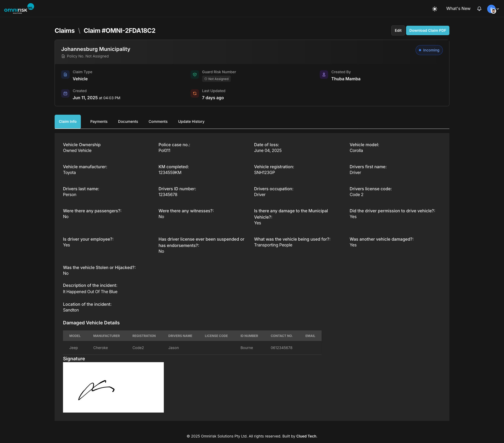The image size is (504, 443).
Task: Switch to the Documents tab
Action: click(x=128, y=122)
